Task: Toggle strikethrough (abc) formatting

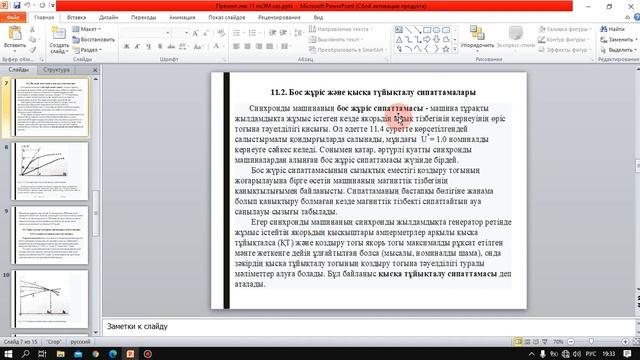Action: pyautogui.click(x=171, y=47)
